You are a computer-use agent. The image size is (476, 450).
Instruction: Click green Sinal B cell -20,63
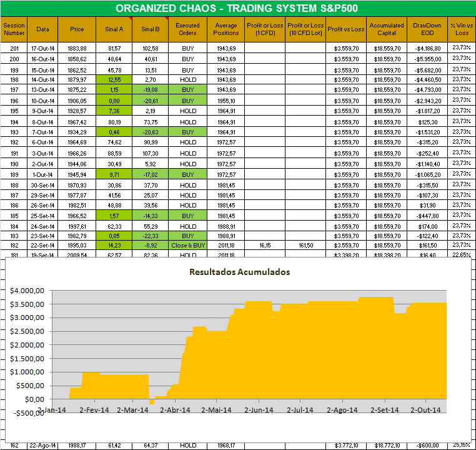pos(151,132)
